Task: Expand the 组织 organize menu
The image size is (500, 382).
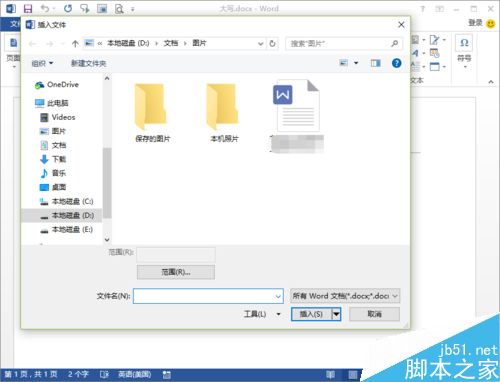Action: [x=42, y=63]
